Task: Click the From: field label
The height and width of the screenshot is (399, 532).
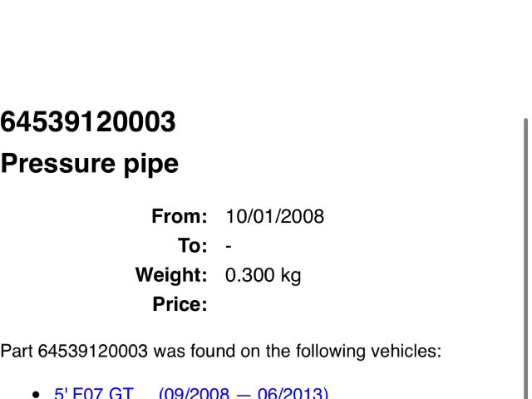Action: coord(179,217)
